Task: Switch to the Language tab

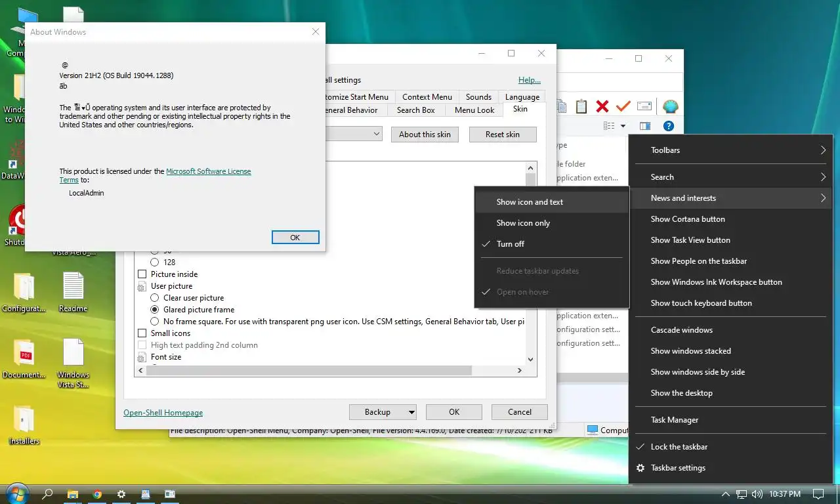Action: coord(522,97)
